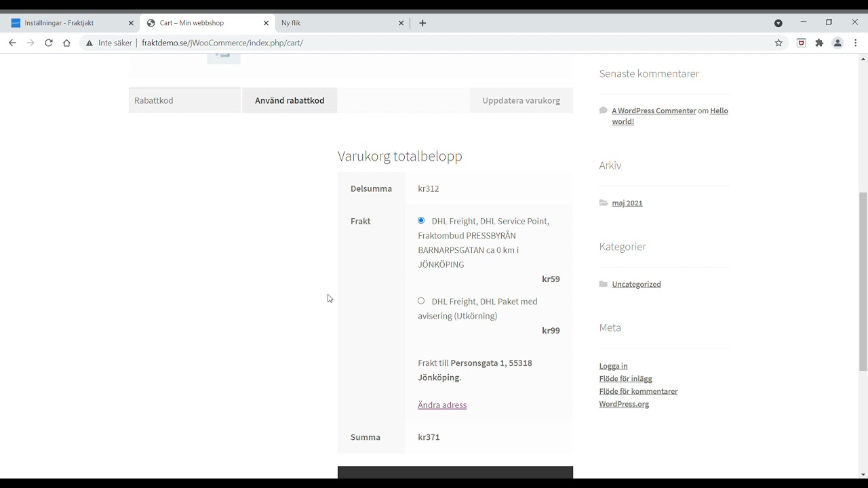The image size is (868, 488).
Task: Click the folder icon beside maj 2021
Action: [604, 203]
